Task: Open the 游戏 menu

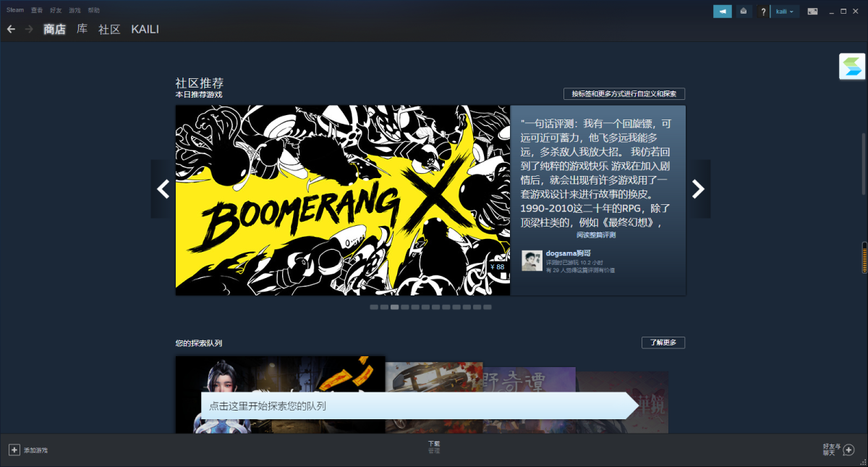Action: pyautogui.click(x=75, y=10)
